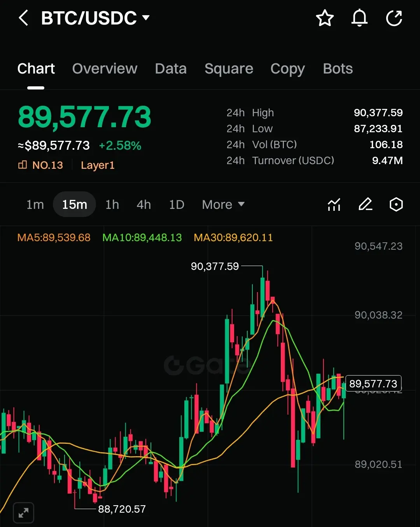The height and width of the screenshot is (527, 420).
Task: Select the Chart tab
Action: coord(36,69)
